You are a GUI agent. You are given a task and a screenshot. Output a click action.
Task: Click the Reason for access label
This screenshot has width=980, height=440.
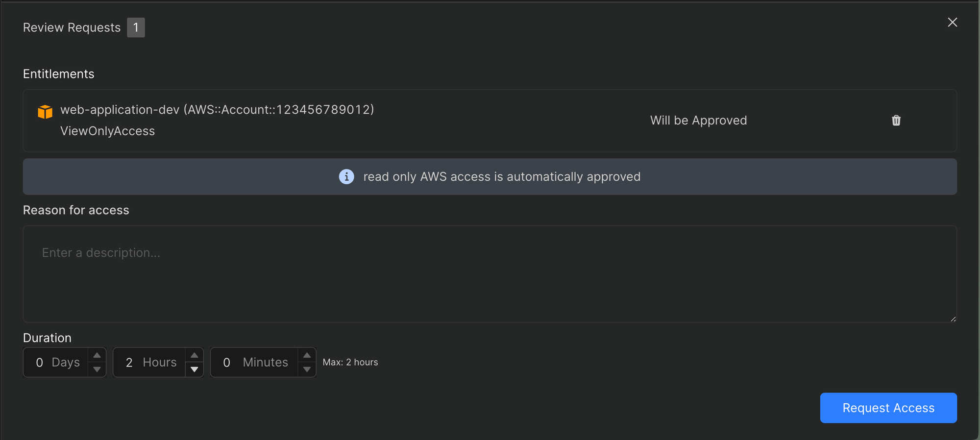[x=76, y=210]
